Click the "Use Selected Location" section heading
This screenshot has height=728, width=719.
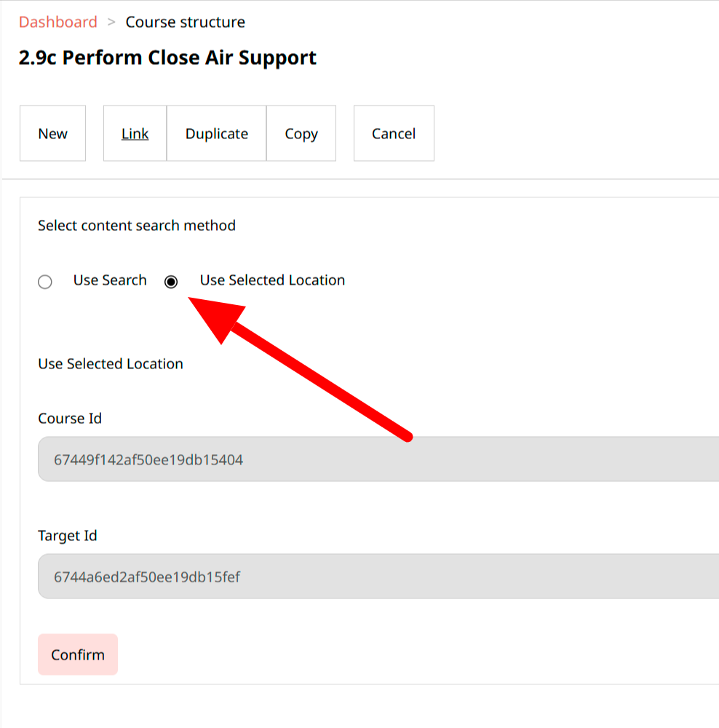(x=111, y=363)
